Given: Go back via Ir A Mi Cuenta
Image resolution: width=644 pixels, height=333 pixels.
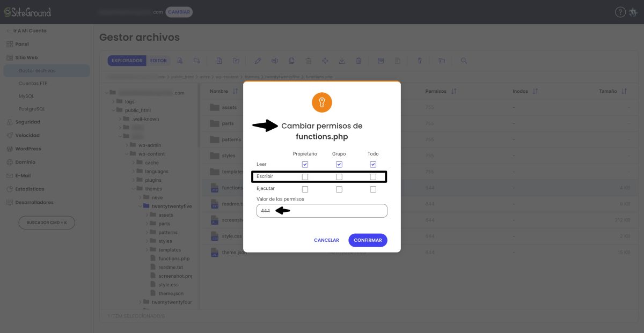Looking at the screenshot, I should pos(27,31).
